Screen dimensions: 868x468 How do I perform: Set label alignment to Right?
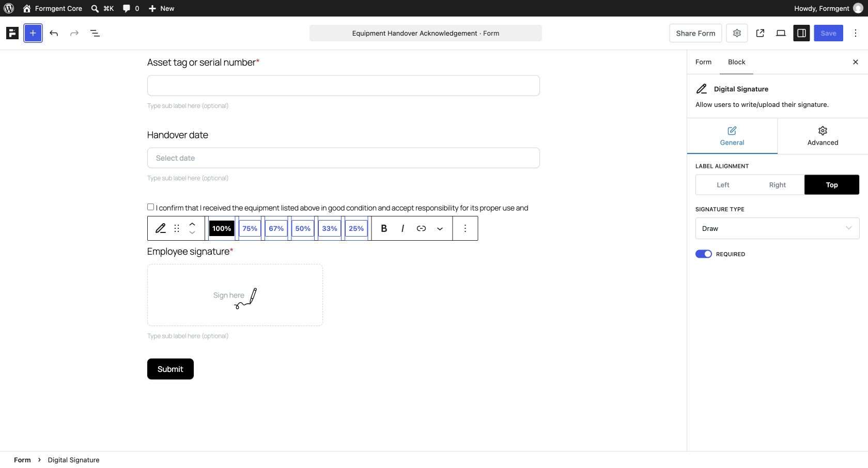[x=777, y=185]
